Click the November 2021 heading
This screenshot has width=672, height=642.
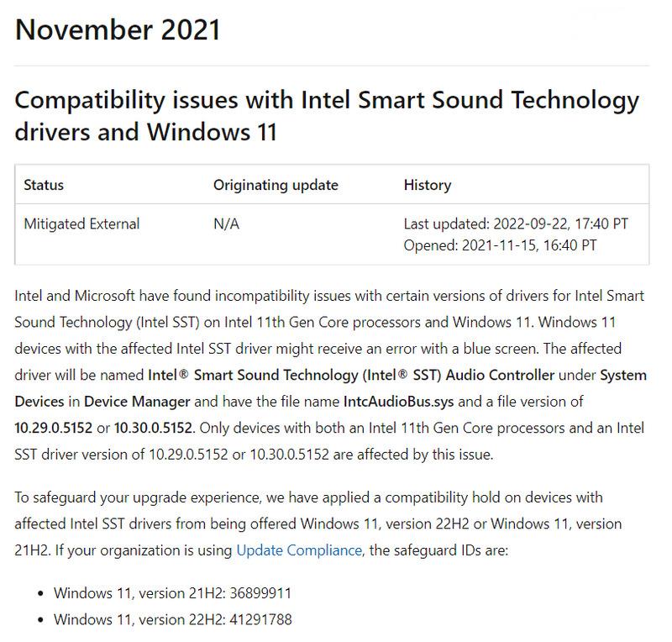click(x=118, y=29)
